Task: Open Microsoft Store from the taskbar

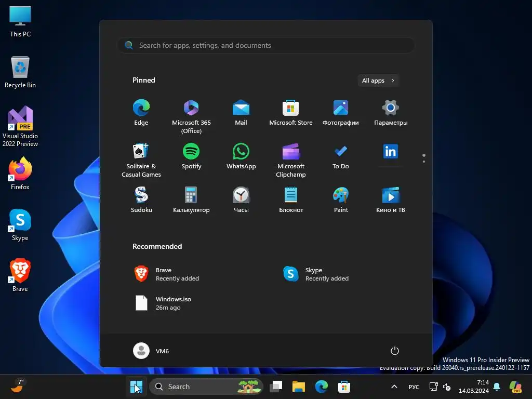Action: point(344,387)
